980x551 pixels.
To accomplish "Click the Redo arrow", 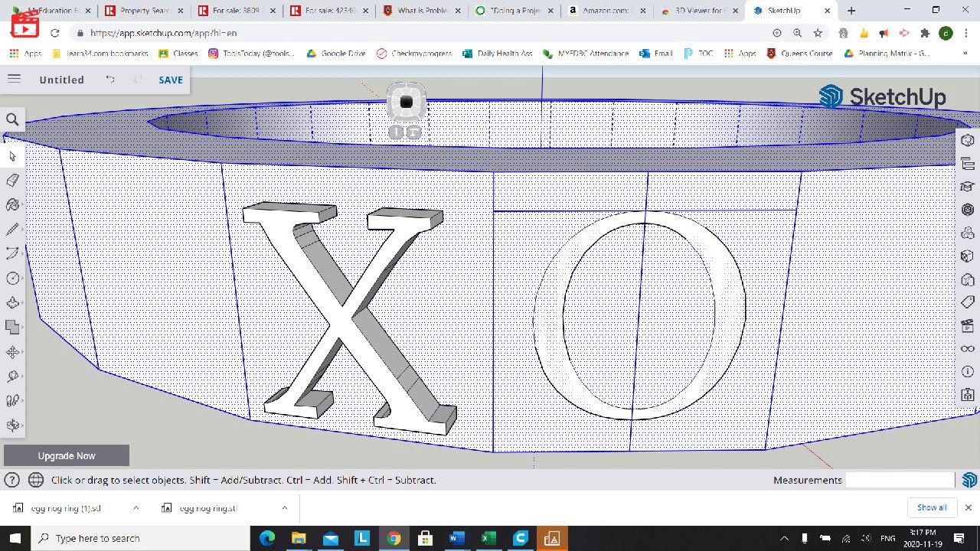I will (138, 80).
